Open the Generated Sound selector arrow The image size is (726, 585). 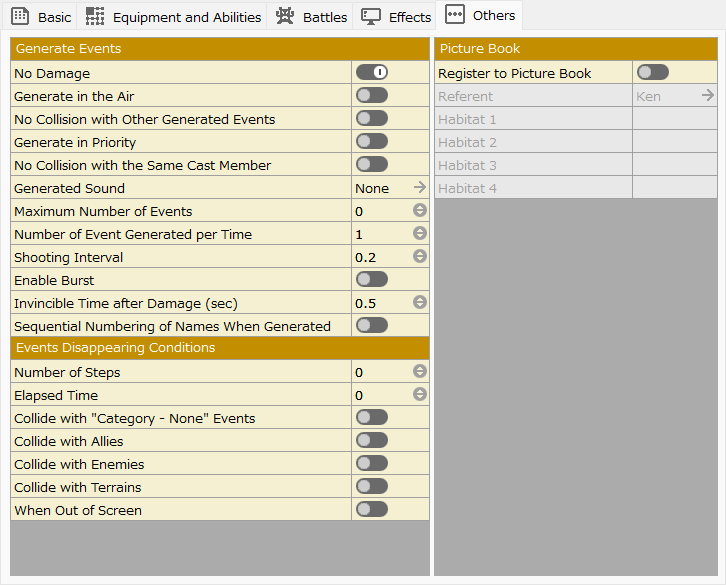(x=420, y=188)
